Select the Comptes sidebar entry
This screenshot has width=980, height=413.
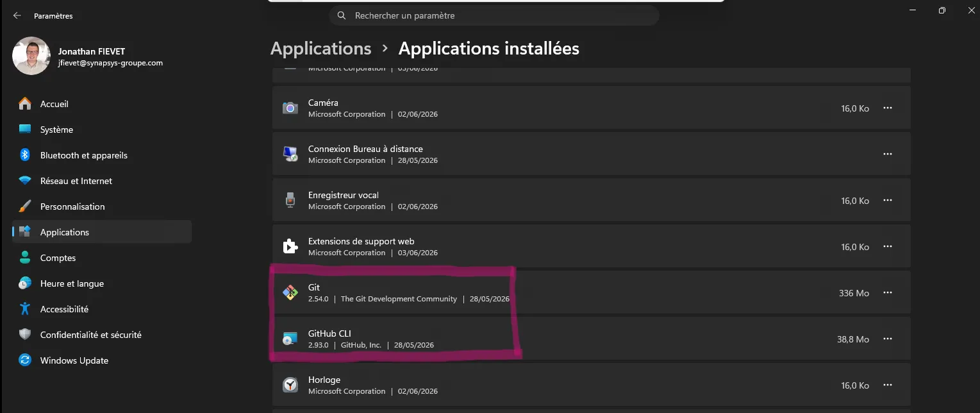click(102, 258)
